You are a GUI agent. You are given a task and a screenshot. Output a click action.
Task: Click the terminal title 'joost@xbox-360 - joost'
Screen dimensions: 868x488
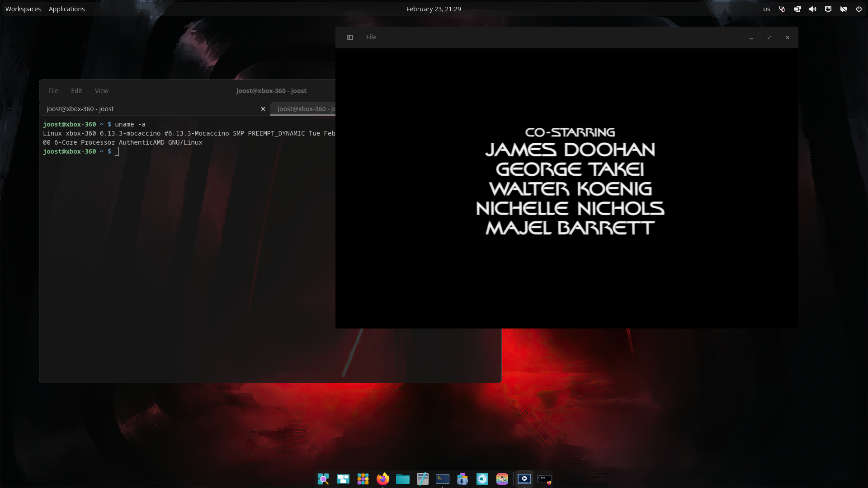[271, 91]
